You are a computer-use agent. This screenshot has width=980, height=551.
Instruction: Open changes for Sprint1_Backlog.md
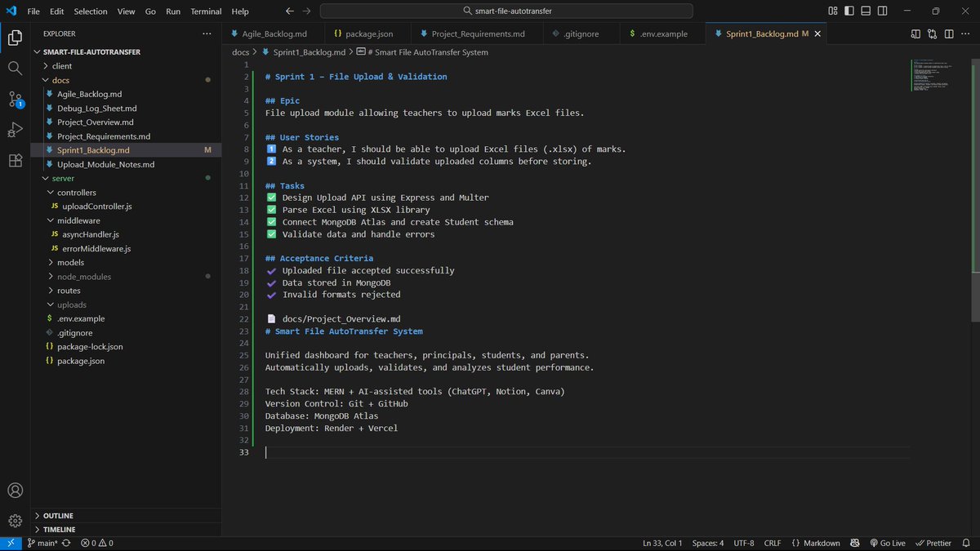pyautogui.click(x=933, y=33)
